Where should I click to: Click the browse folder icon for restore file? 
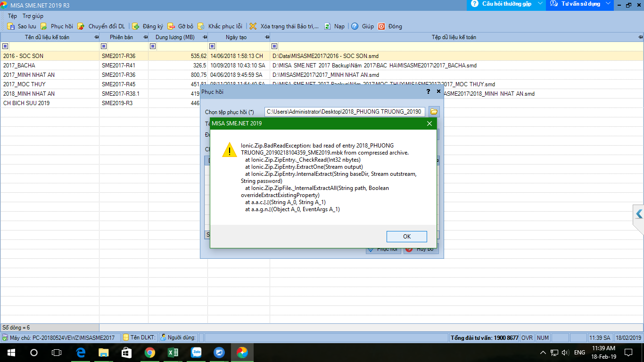[x=434, y=112]
